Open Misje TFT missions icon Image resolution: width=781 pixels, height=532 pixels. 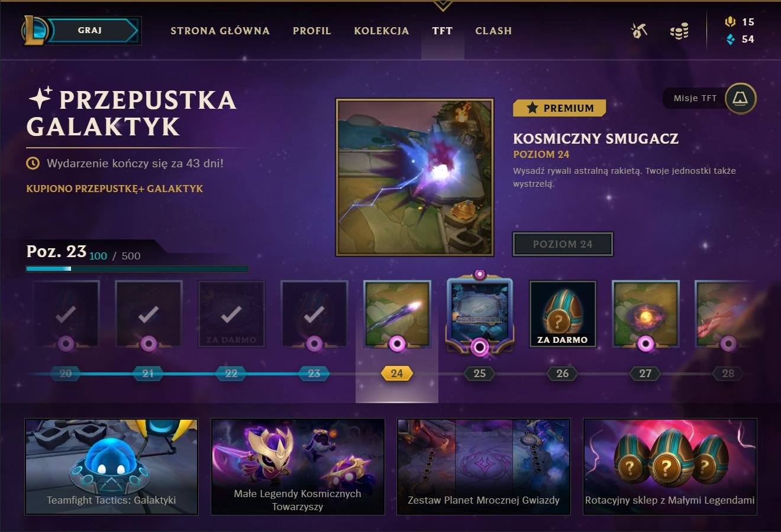click(x=741, y=98)
